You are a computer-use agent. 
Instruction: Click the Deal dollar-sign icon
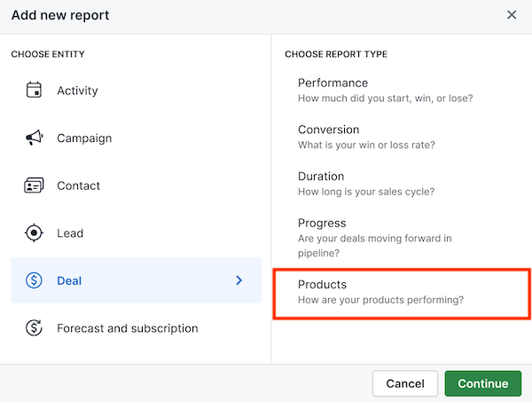[x=34, y=280]
